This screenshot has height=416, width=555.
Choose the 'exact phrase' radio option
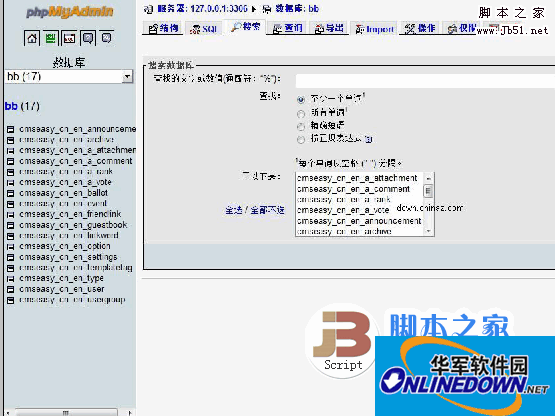(301, 126)
